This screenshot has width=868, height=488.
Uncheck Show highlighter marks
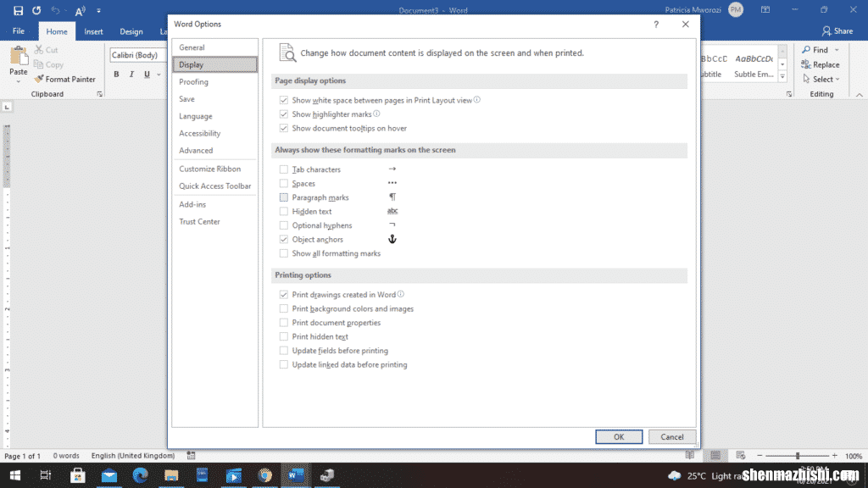tap(284, 114)
